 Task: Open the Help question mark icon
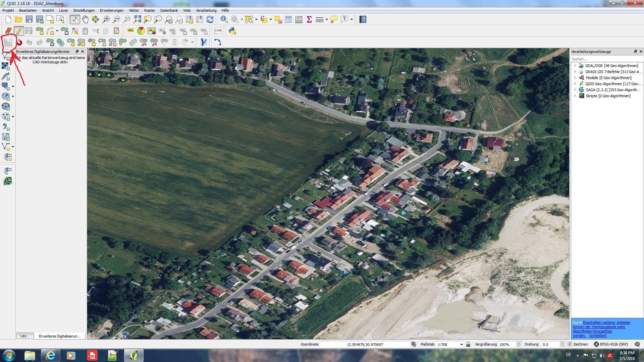coord(363,19)
